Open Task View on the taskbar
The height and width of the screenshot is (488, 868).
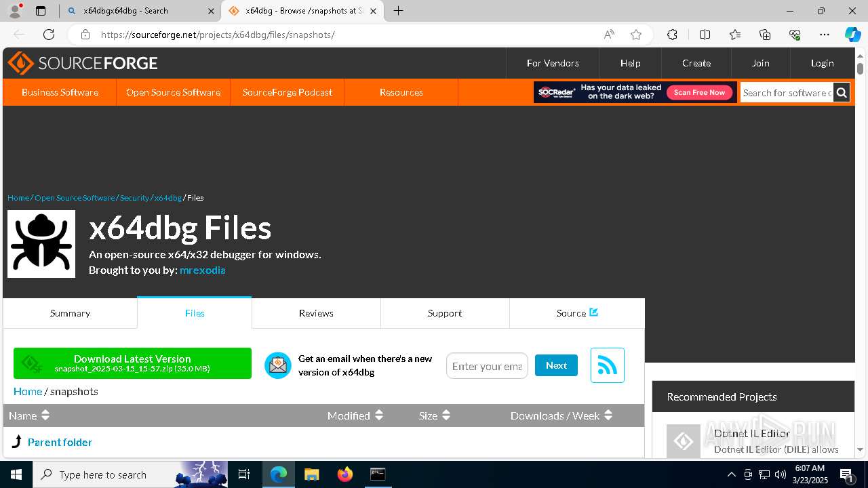click(x=244, y=474)
